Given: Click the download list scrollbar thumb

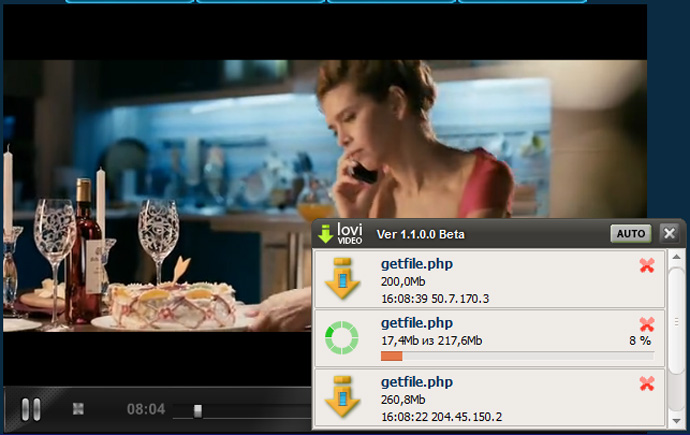Looking at the screenshot, I should coord(676,322).
